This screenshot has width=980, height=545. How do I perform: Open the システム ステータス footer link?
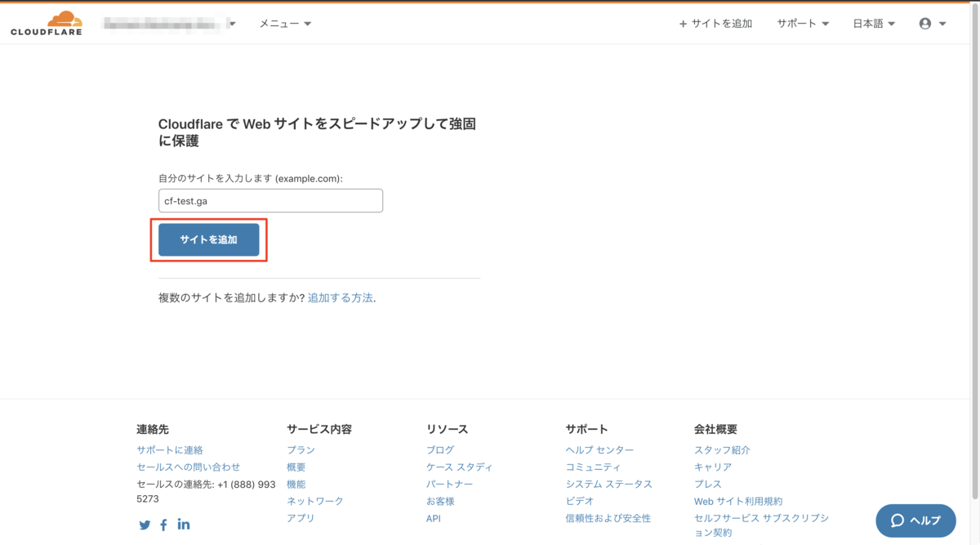pyautogui.click(x=608, y=485)
